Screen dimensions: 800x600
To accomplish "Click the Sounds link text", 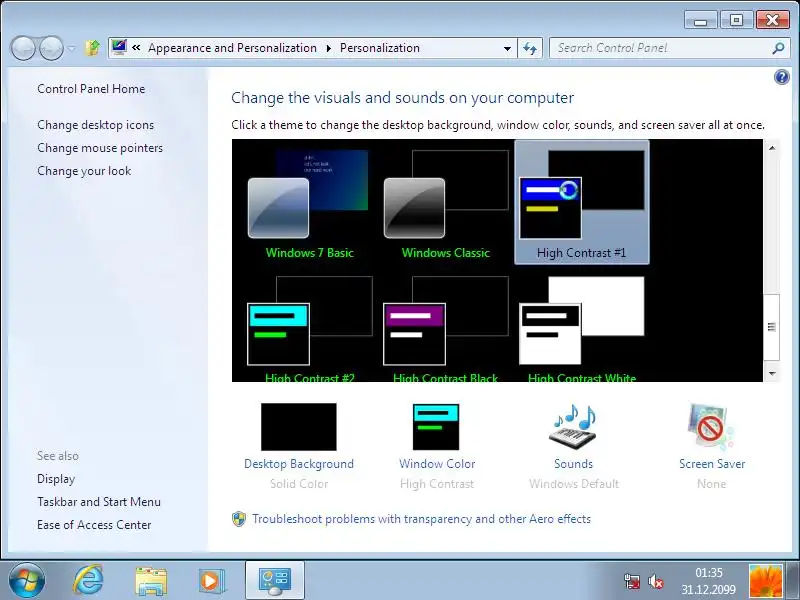I will click(x=573, y=464).
